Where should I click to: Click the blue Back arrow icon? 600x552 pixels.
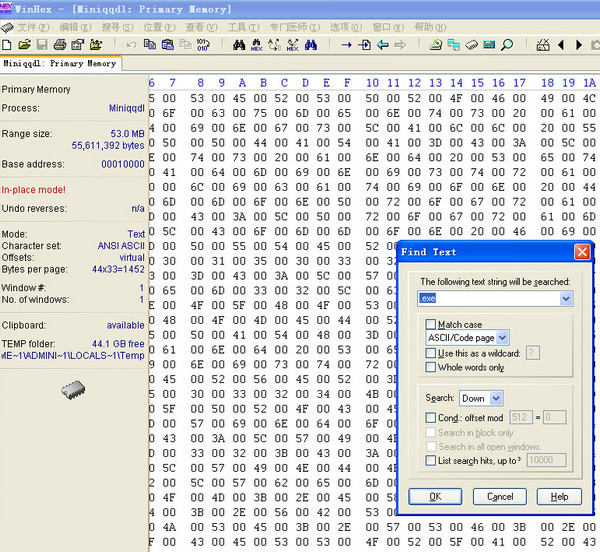click(382, 45)
